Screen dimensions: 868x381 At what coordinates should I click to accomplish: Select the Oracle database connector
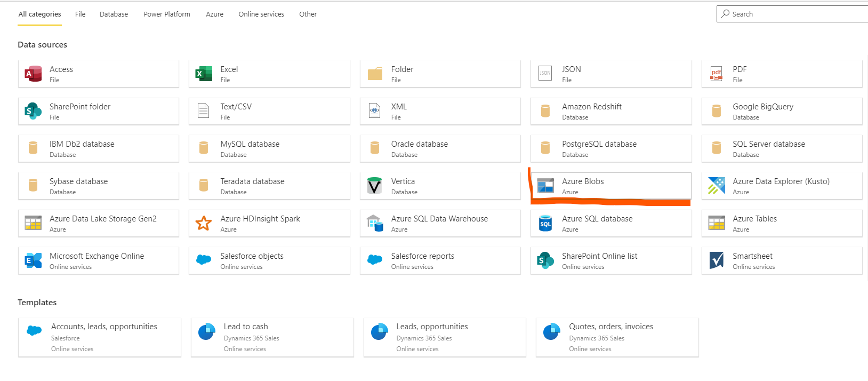pyautogui.click(x=440, y=148)
